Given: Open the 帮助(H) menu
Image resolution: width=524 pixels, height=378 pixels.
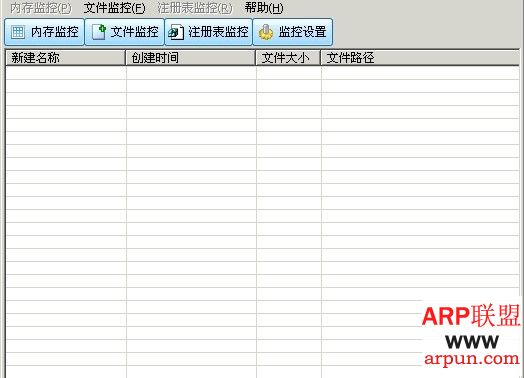Looking at the screenshot, I should 264,8.
